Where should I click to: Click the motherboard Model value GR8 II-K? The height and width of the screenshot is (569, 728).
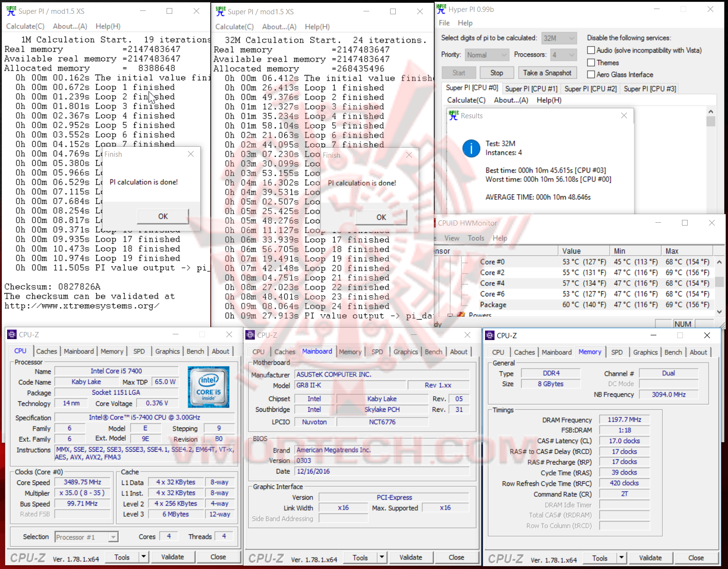coord(351,385)
